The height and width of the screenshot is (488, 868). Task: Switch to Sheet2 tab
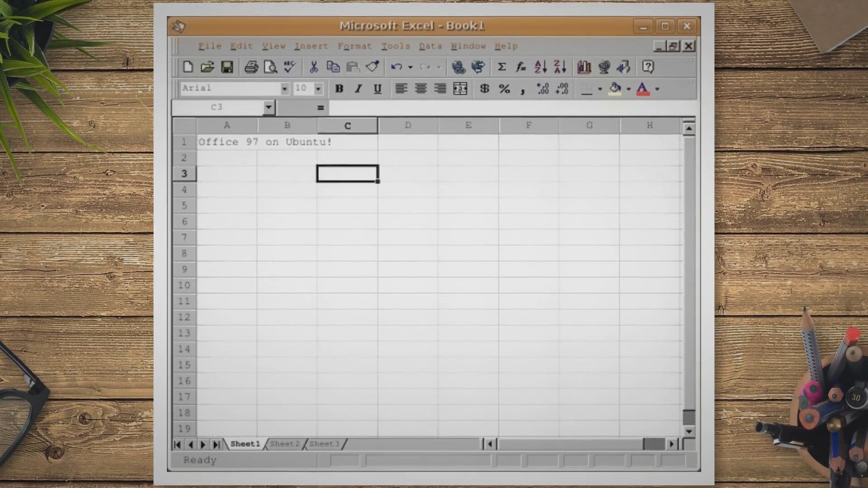pos(285,444)
